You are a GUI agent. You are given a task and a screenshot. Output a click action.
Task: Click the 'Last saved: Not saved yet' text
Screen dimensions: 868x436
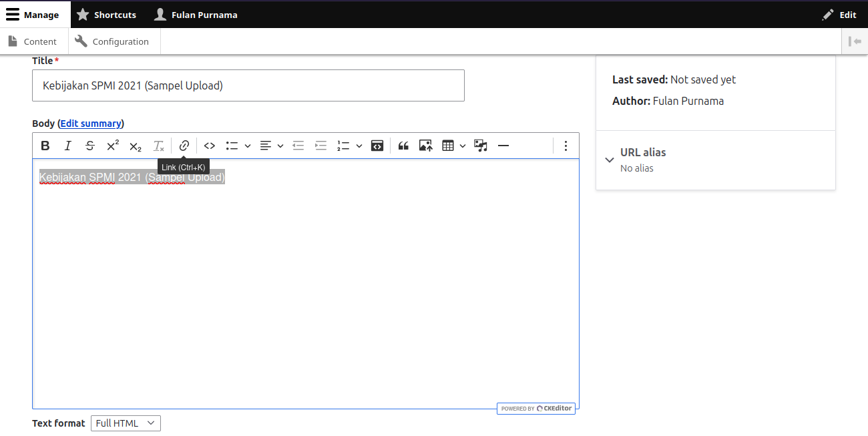(674, 79)
